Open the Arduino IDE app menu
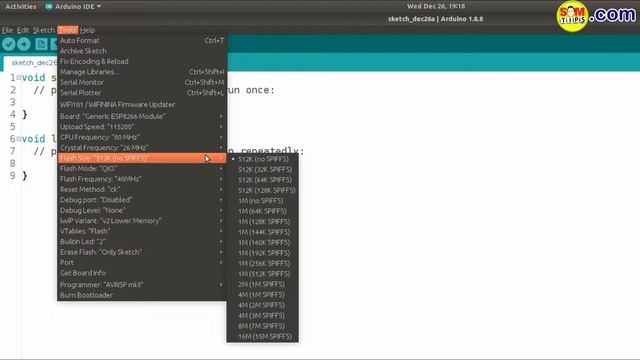This screenshot has width=640, height=360. coord(73,7)
